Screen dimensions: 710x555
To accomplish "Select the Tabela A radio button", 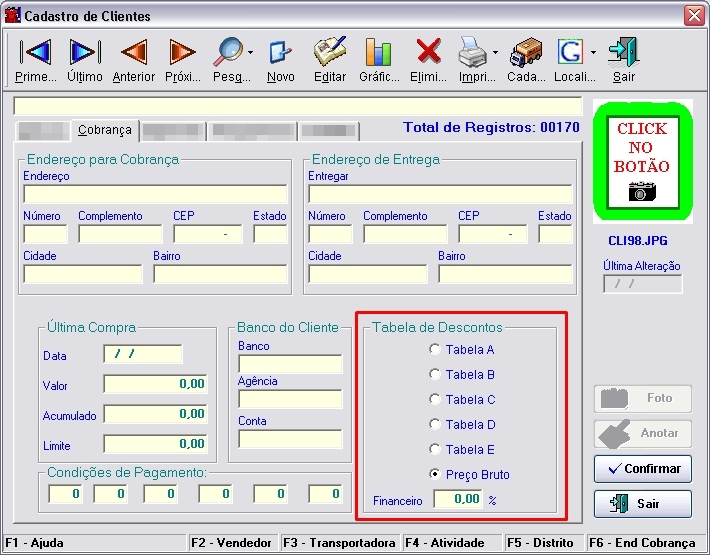I will (x=434, y=350).
